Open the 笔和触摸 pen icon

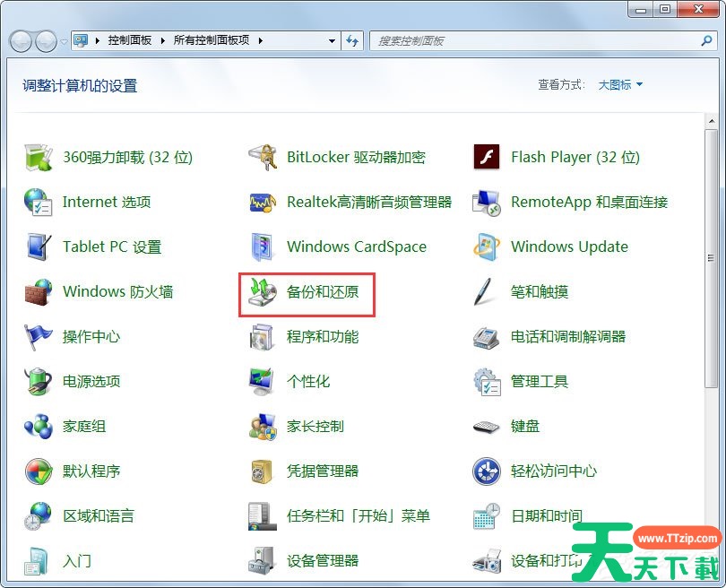click(x=484, y=291)
